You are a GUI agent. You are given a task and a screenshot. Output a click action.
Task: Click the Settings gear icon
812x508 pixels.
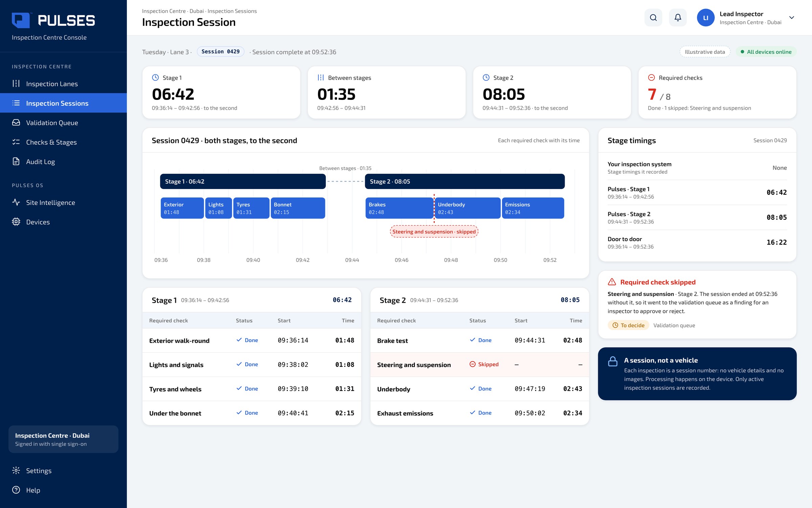pyautogui.click(x=16, y=470)
